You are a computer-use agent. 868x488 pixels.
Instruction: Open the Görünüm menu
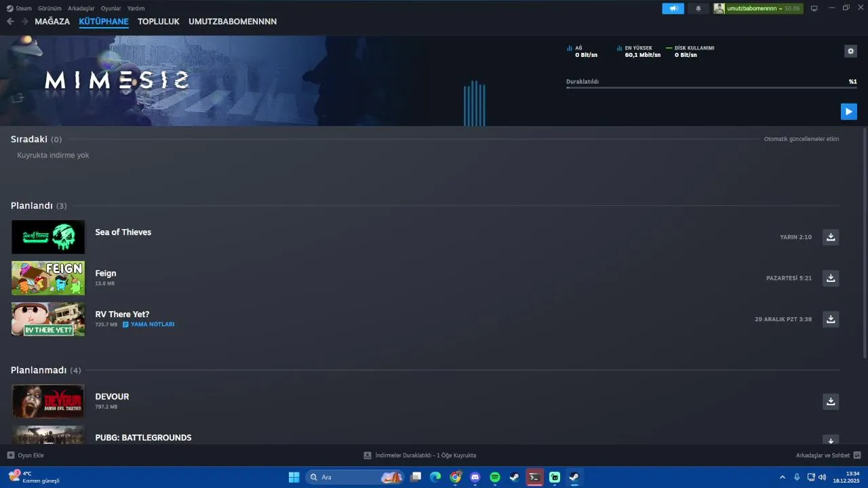(x=50, y=8)
